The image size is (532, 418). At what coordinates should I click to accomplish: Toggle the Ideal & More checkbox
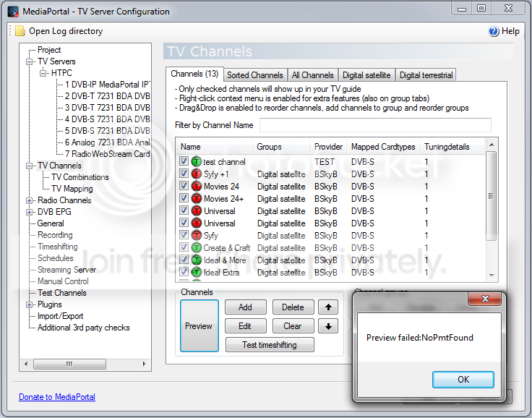tap(184, 260)
